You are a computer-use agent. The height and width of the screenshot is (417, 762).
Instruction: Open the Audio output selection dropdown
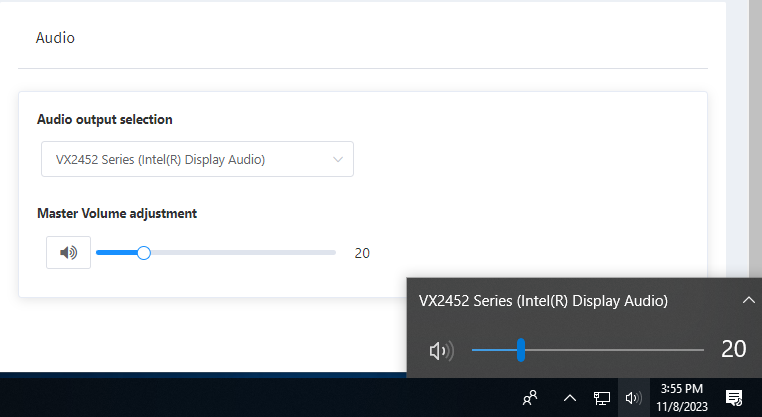(x=197, y=159)
